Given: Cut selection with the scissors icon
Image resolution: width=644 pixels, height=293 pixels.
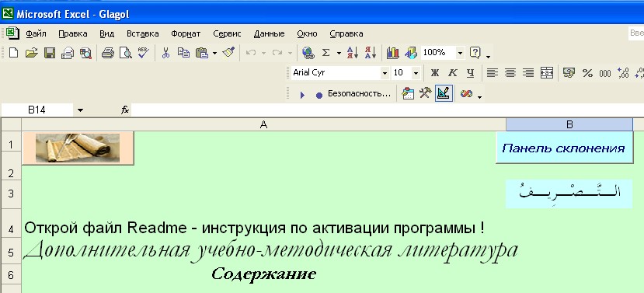Looking at the screenshot, I should click(166, 53).
